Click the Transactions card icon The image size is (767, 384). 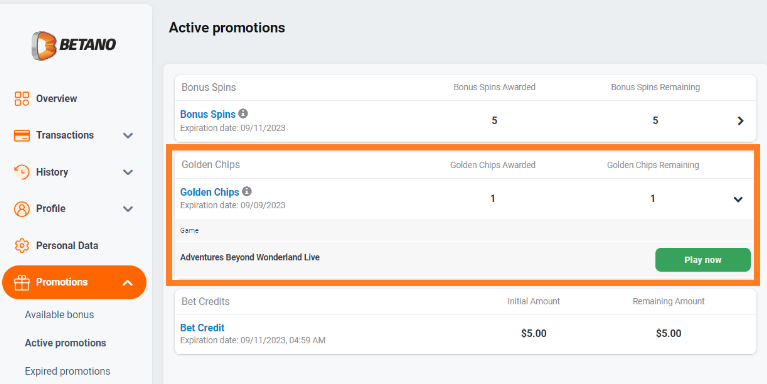pyautogui.click(x=22, y=136)
